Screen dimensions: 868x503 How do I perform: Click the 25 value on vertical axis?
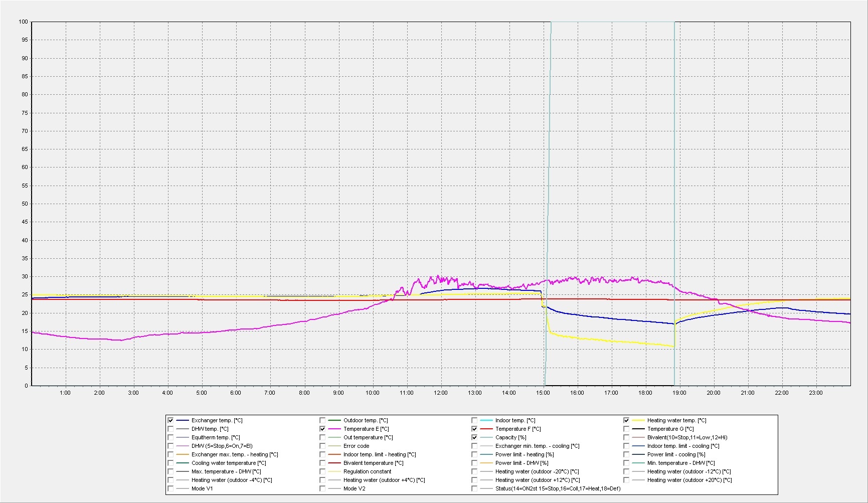pyautogui.click(x=25, y=295)
